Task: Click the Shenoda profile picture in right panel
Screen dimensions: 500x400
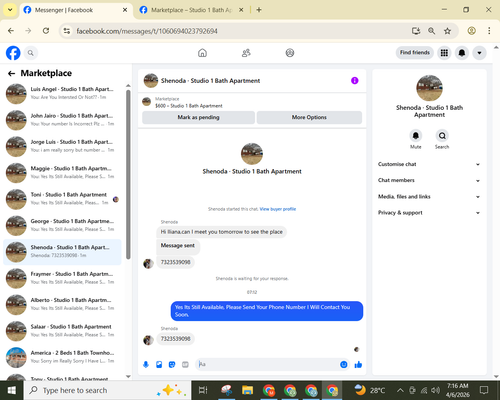Action: [429, 88]
